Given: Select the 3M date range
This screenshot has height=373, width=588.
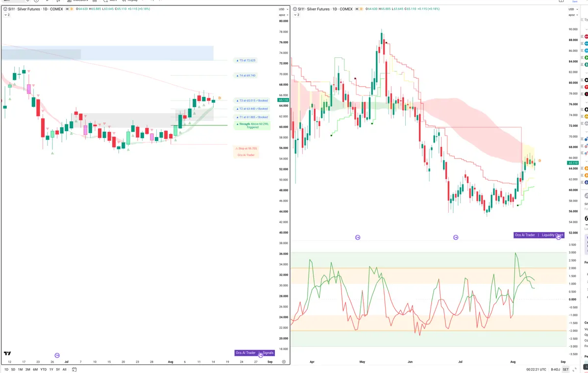Looking at the screenshot, I should 27,370.
